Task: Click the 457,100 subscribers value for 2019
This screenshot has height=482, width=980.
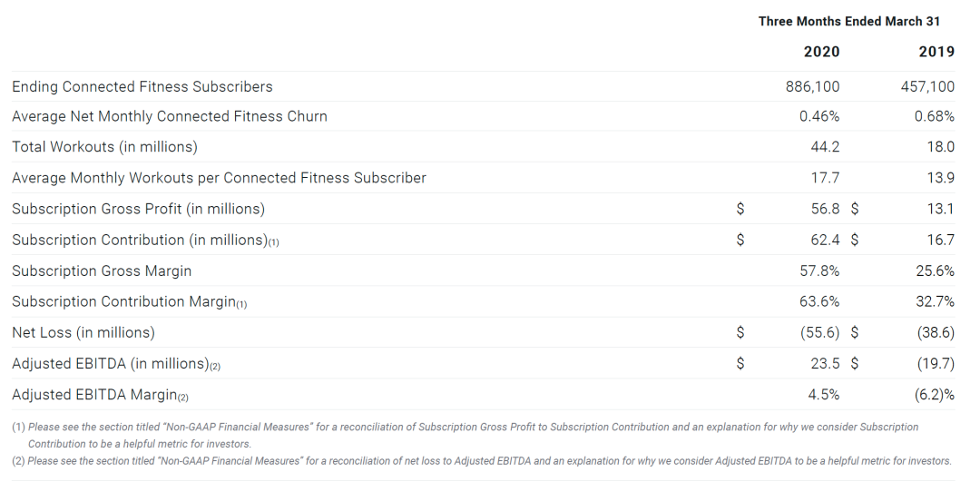Action: 927,86
